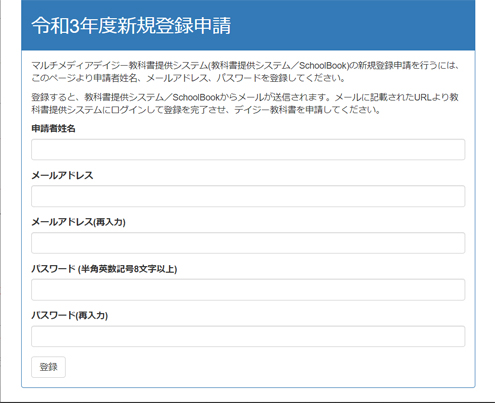This screenshot has height=403, width=495.
Task: Click the パスワード (半角英数記号8文字以上) label
Action: click(x=104, y=269)
